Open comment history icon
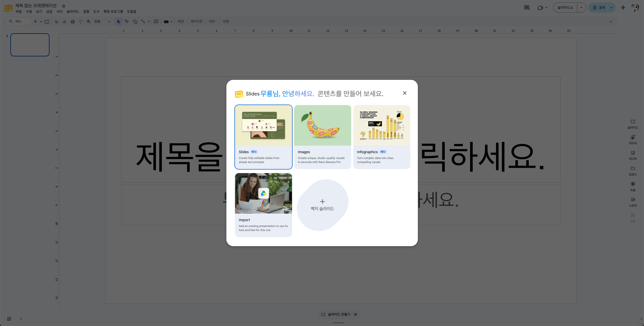The image size is (644, 326). click(x=527, y=8)
